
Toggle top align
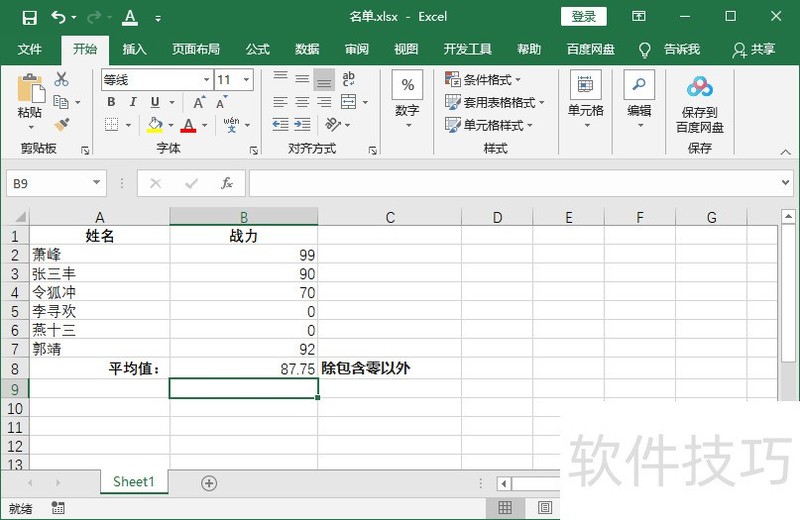click(280, 78)
